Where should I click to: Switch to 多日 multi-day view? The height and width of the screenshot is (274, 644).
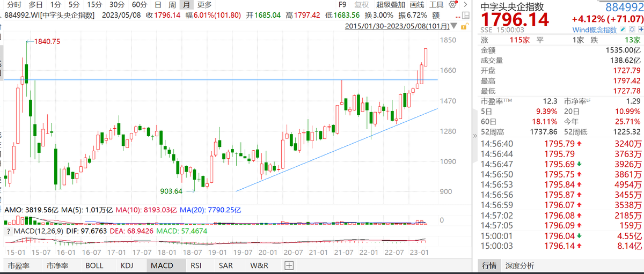click(x=36, y=4)
